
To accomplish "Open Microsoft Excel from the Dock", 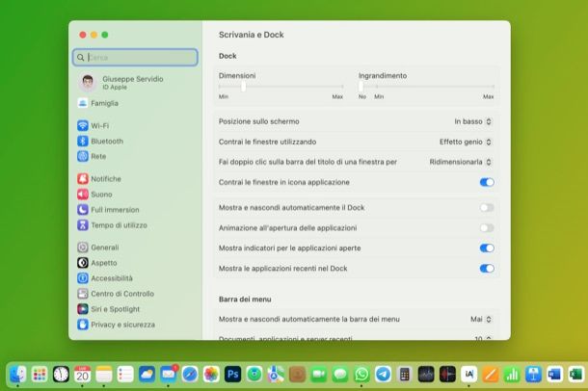I will click(x=576, y=374).
